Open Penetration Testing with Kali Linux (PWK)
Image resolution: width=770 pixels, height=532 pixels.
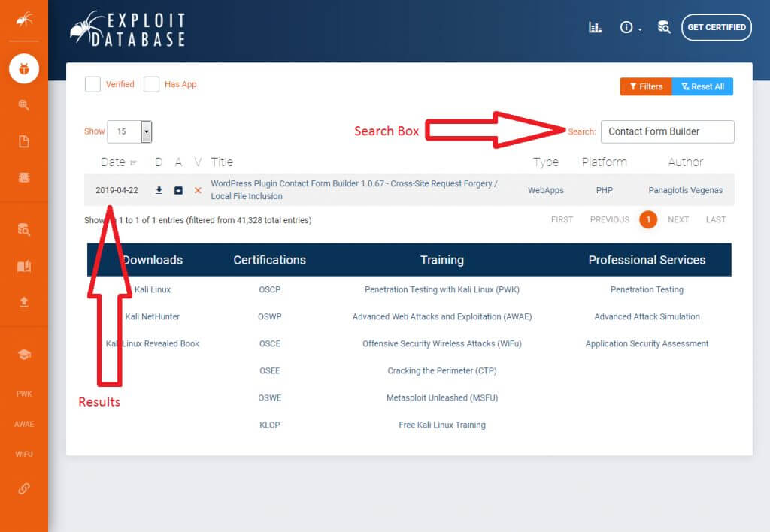(442, 289)
